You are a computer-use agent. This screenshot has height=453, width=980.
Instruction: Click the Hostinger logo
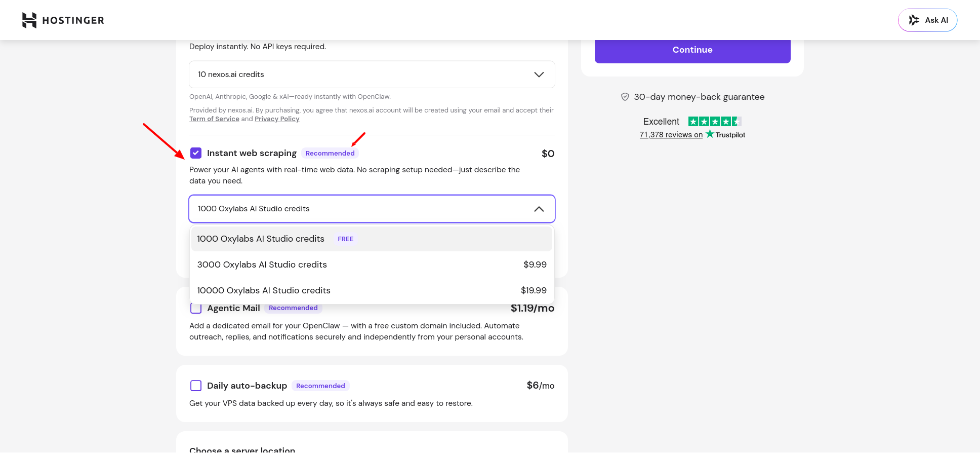63,20
